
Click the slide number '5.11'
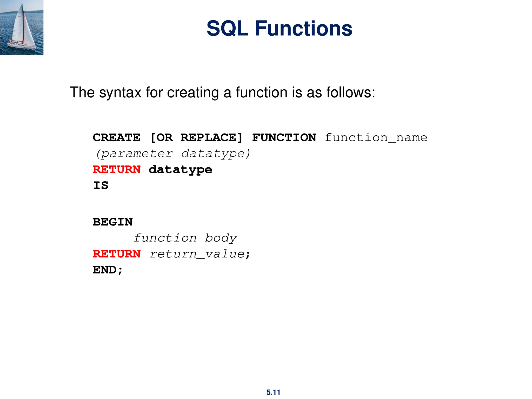coord(273,392)
